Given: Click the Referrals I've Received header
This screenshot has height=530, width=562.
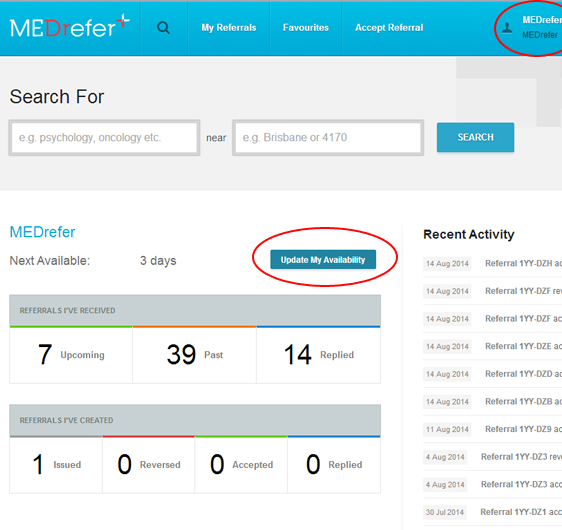Looking at the screenshot, I should coord(195,310).
